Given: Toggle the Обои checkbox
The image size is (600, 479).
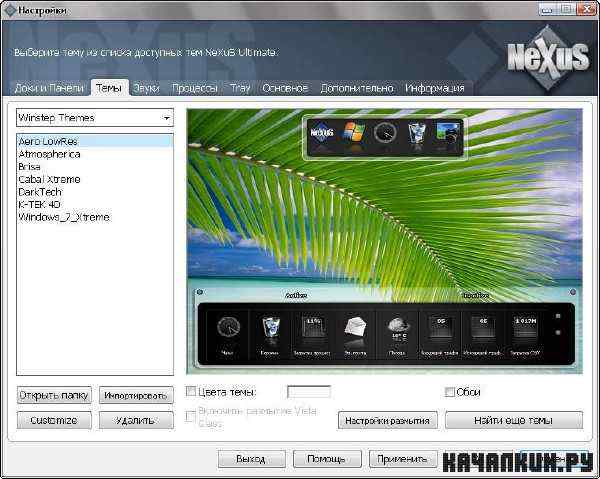Looking at the screenshot, I should [x=450, y=392].
